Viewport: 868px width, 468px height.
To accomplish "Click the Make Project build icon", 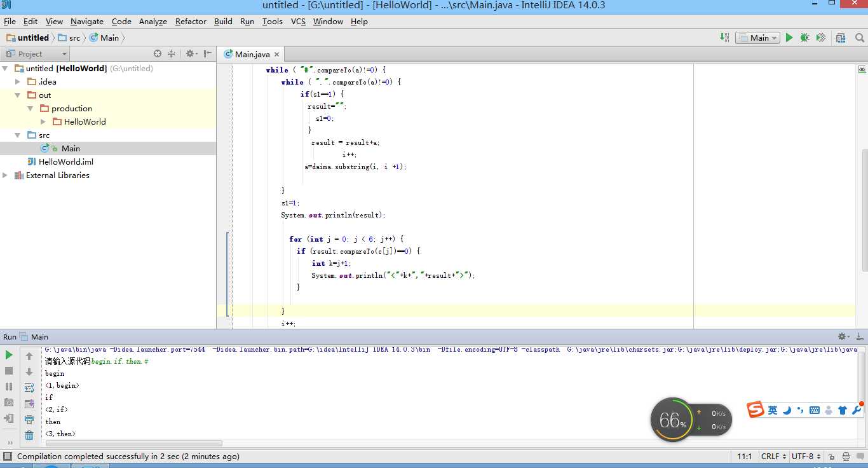I will coord(724,38).
